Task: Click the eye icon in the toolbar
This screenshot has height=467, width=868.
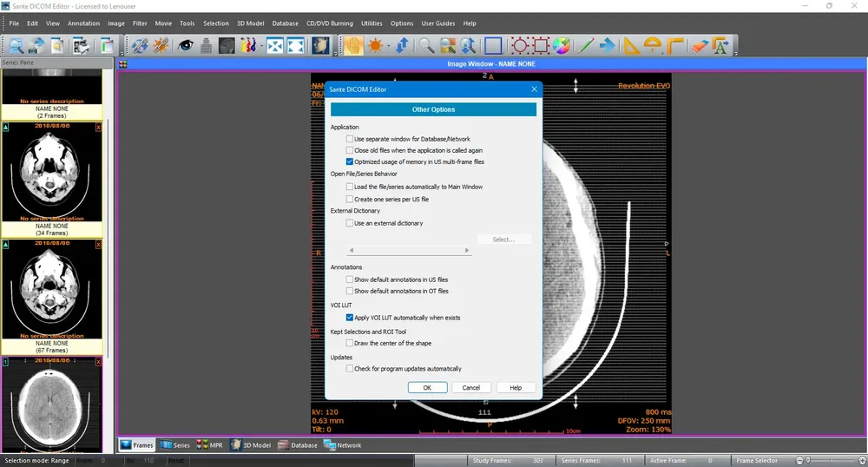Action: tap(186, 46)
